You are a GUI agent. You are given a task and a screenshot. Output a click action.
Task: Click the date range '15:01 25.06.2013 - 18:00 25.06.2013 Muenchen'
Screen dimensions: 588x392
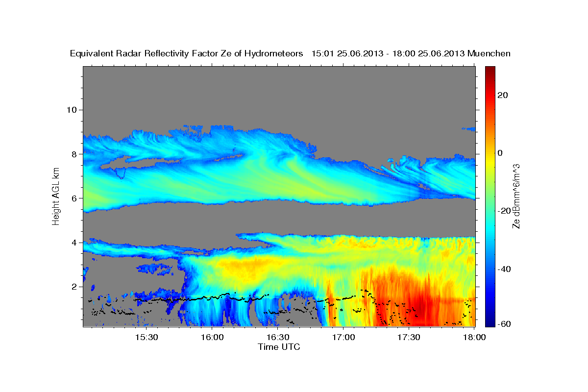coord(411,53)
